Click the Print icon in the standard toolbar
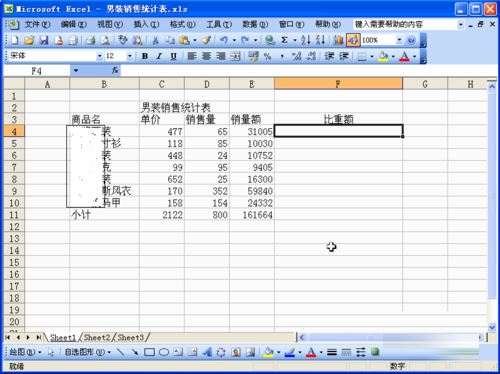 point(90,40)
